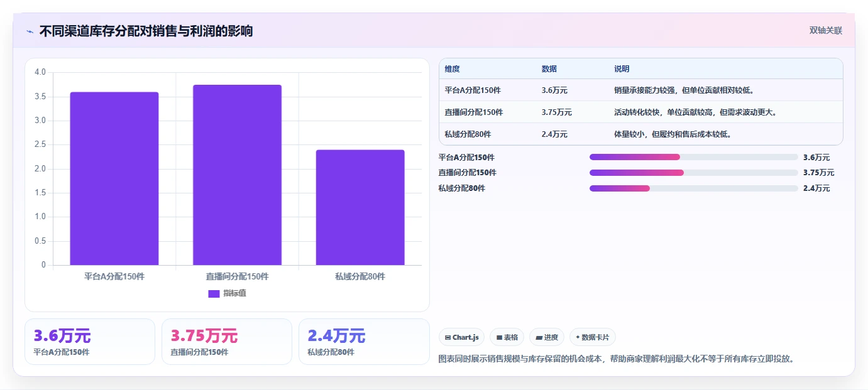Viewport: 868px width, 390px height.
Task: Click the 2.4万元 table cell
Action: tap(554, 134)
